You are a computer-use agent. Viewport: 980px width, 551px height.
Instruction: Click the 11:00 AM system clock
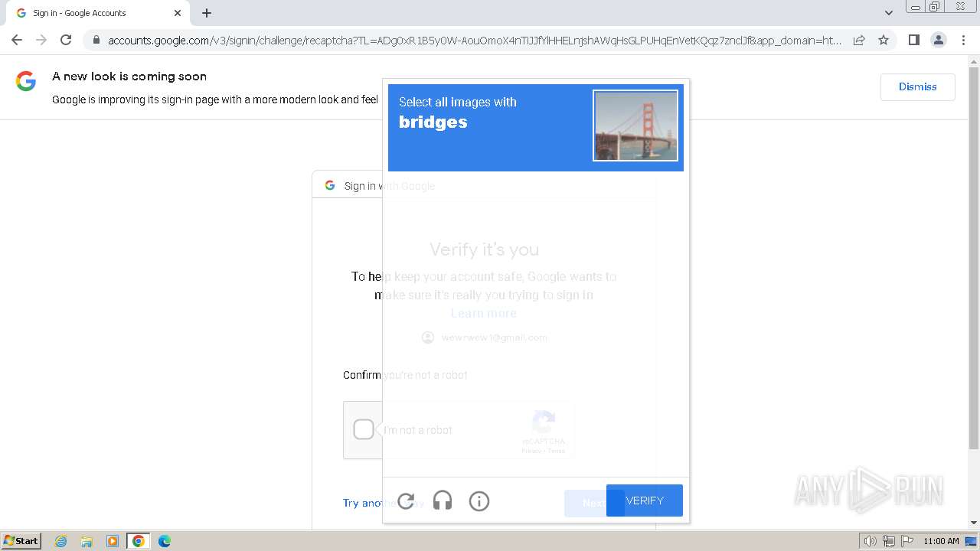941,541
